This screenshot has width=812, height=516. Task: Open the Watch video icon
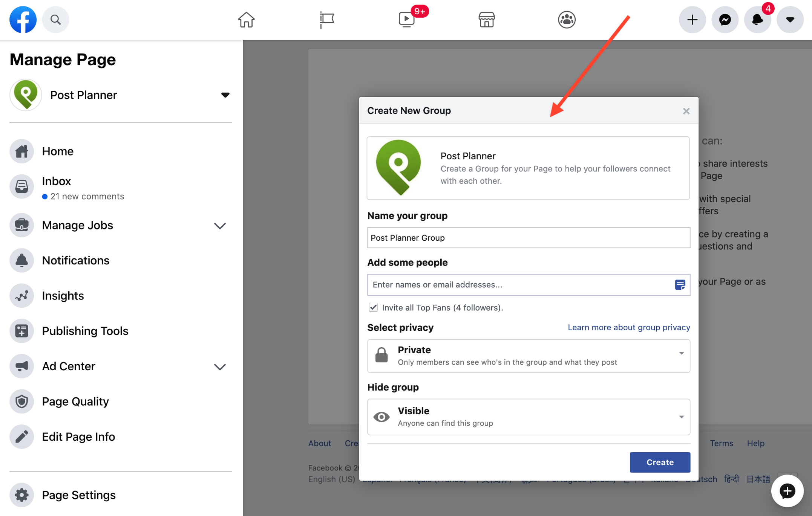(406, 20)
